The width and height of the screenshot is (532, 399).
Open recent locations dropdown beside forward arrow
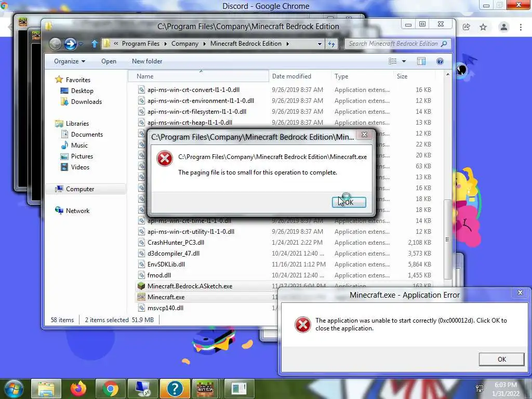81,44
